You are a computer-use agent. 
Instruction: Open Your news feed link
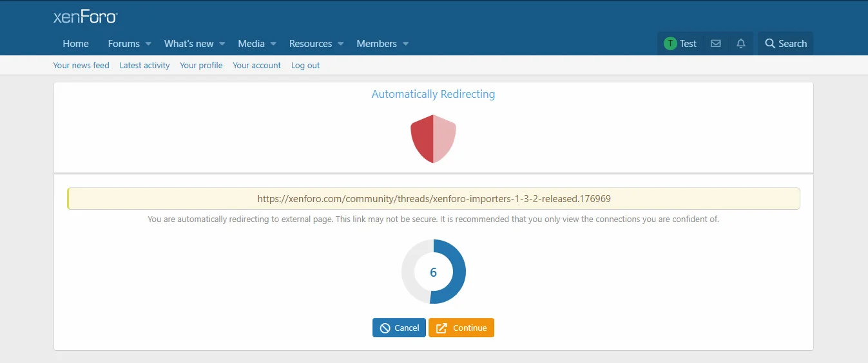pos(81,65)
